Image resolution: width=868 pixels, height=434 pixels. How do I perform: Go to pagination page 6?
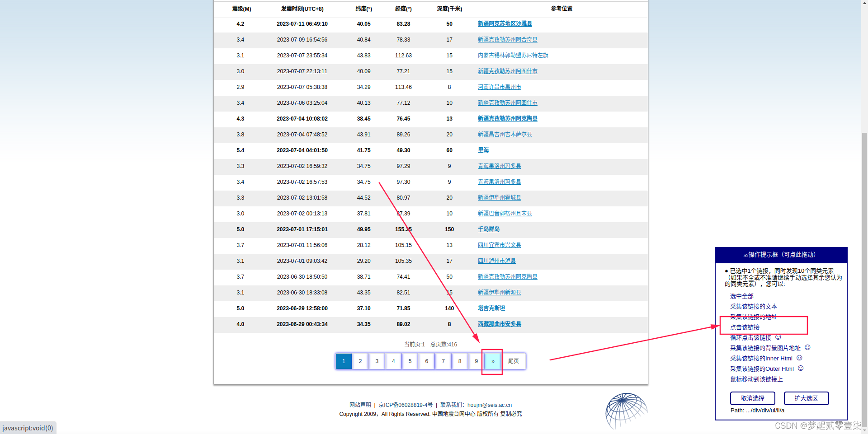(426, 361)
